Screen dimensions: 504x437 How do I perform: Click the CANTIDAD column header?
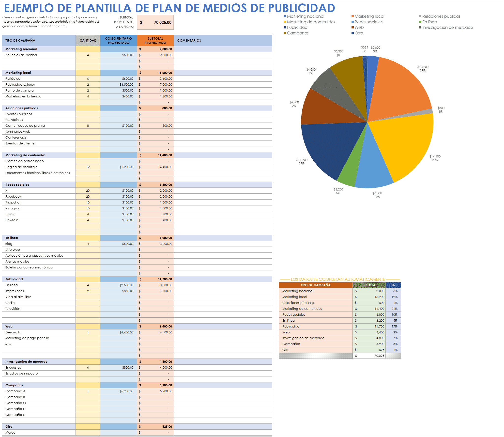point(88,40)
